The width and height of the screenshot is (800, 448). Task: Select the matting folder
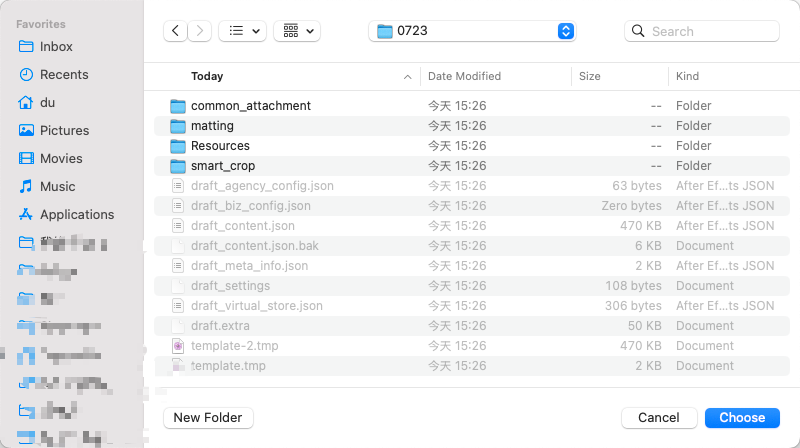tap(212, 126)
